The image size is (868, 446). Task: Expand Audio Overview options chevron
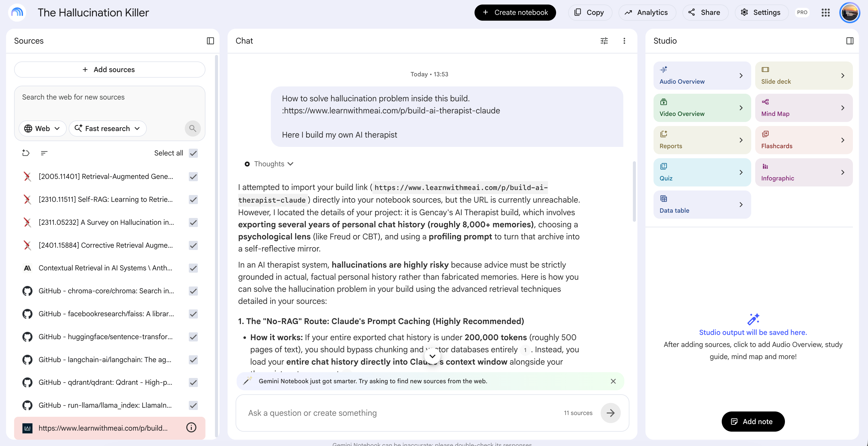(741, 76)
